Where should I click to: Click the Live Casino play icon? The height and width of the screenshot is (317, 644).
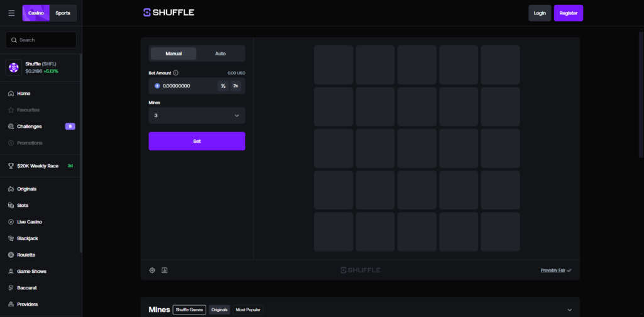tap(11, 222)
